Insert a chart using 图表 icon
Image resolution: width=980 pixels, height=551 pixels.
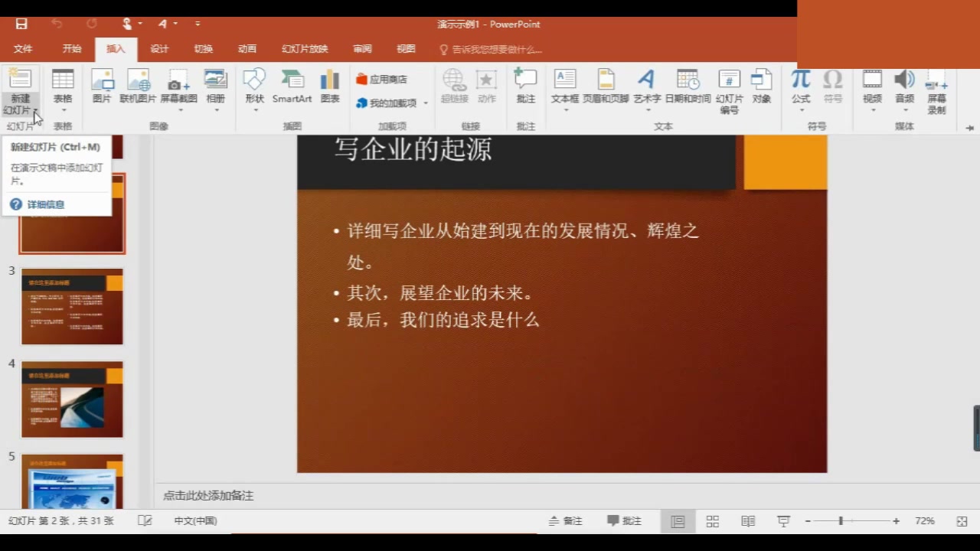click(329, 84)
